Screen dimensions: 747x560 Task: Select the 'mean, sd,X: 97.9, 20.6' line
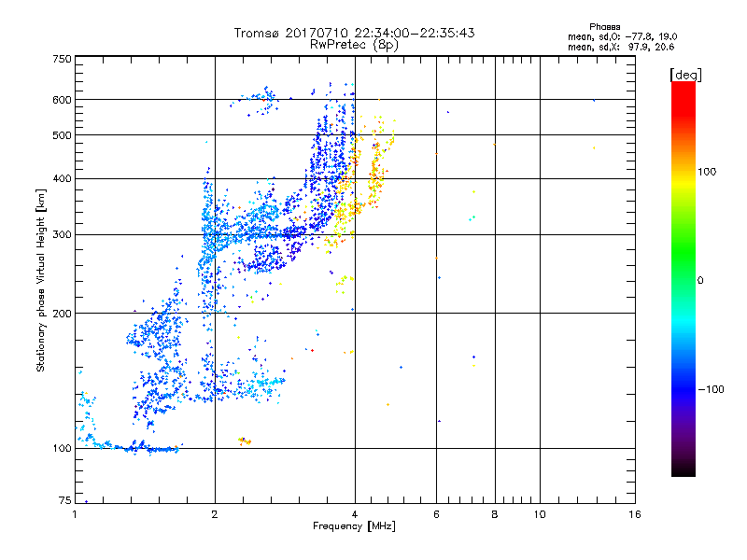tap(621, 47)
